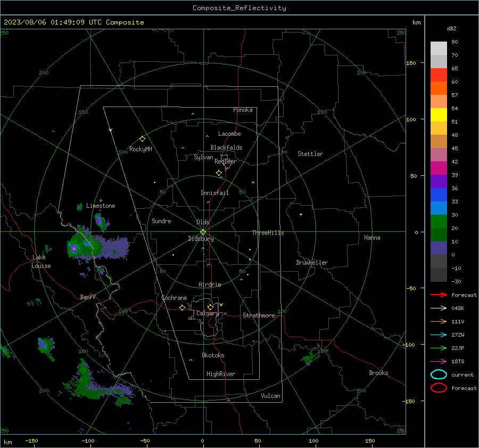479x448 pixels.
Task: Click the Ponoka city label
Action: [243, 110]
